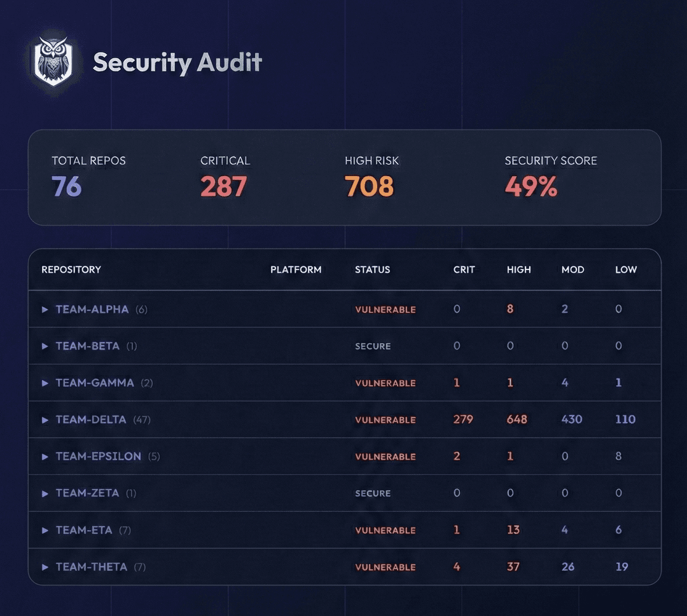Click the 287 critical count card
Image resolution: width=687 pixels, height=616 pixels.
tap(223, 186)
